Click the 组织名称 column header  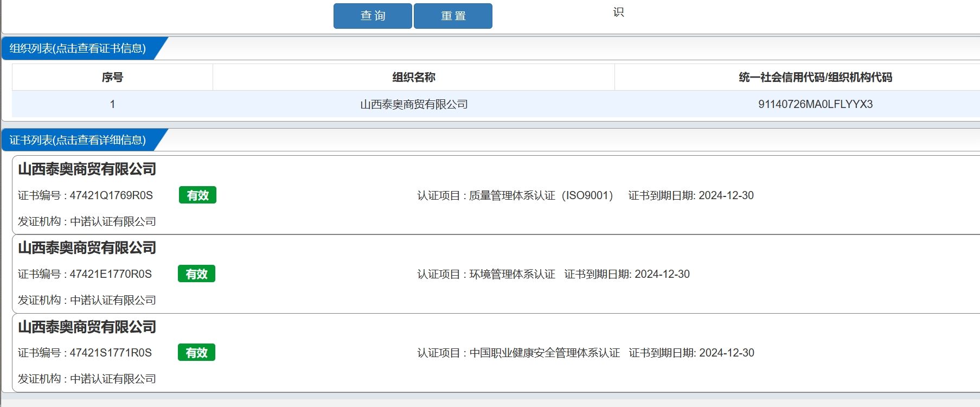click(x=414, y=77)
